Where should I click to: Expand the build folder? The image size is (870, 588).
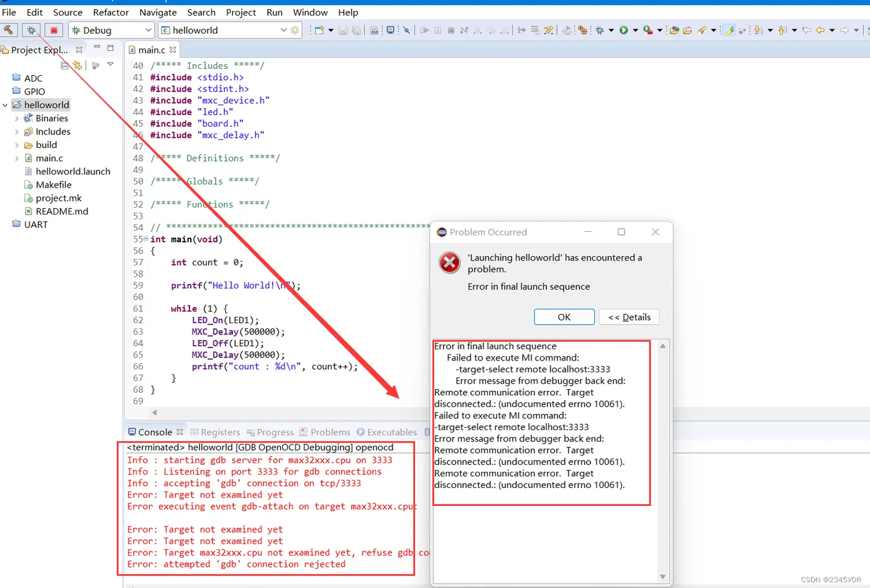pos(17,145)
